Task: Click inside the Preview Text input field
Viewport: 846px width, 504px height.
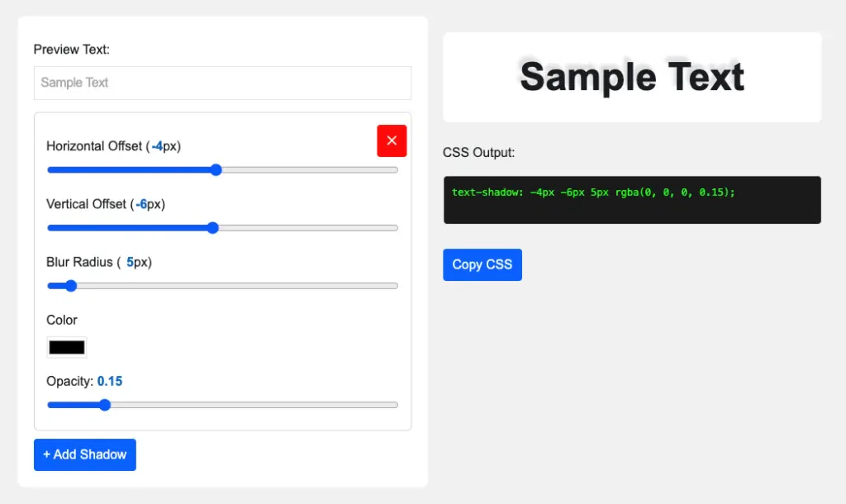Action: (221, 83)
